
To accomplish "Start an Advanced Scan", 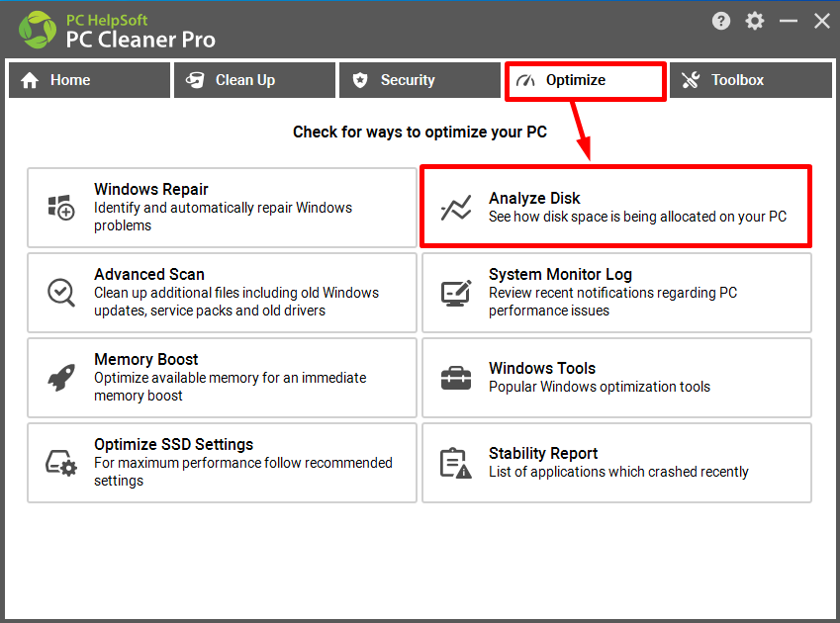I will click(x=222, y=293).
